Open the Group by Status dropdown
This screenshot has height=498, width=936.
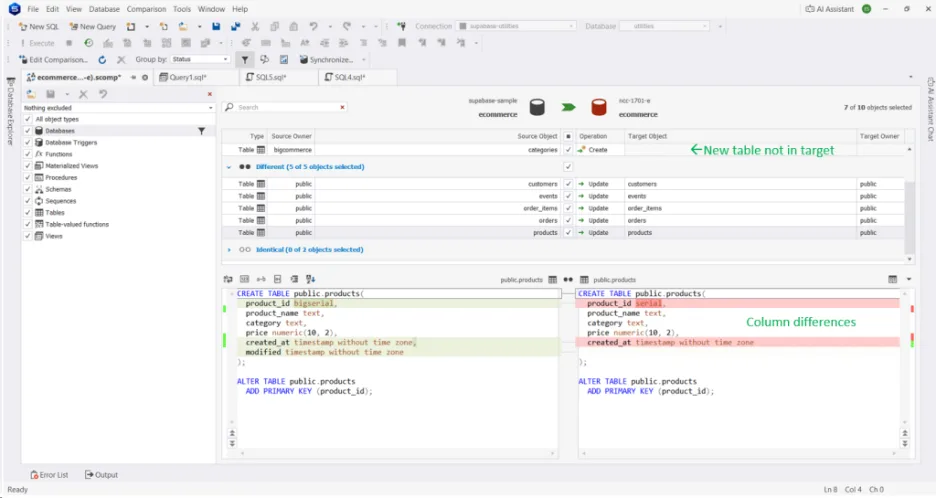pyautogui.click(x=200, y=59)
